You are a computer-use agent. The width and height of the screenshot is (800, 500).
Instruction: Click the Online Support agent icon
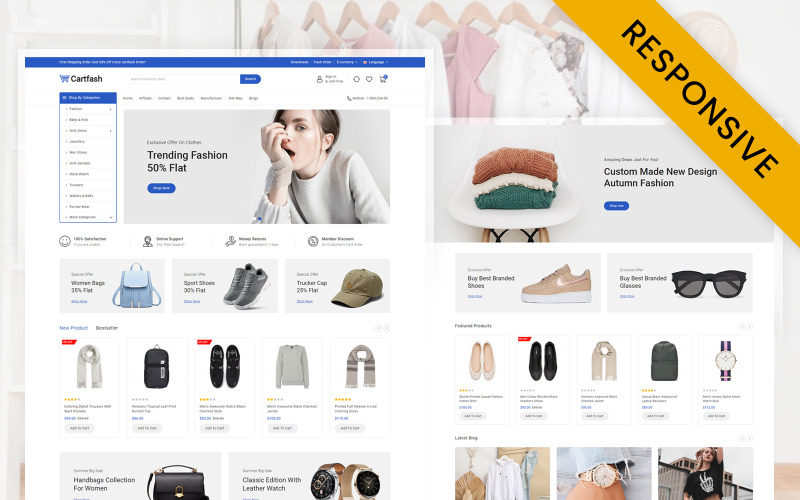point(147,241)
